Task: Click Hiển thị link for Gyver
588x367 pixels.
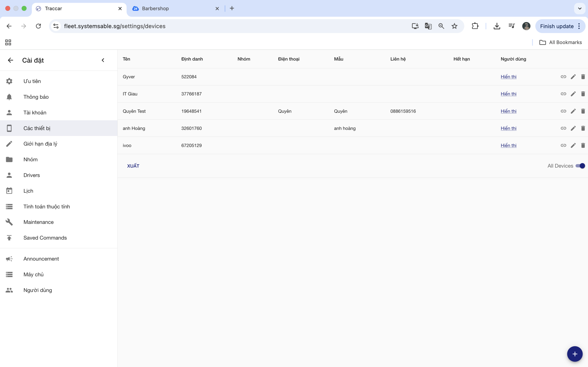Action: [508, 77]
